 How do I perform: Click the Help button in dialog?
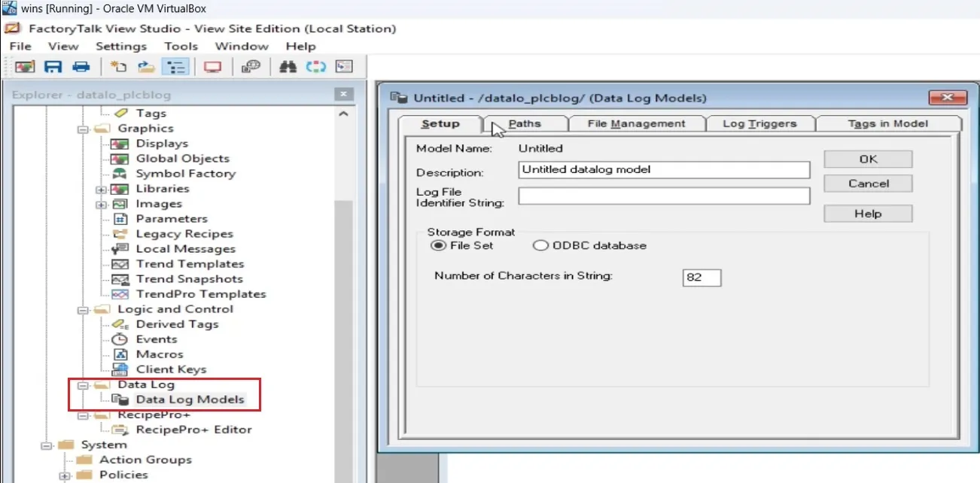[x=868, y=214]
